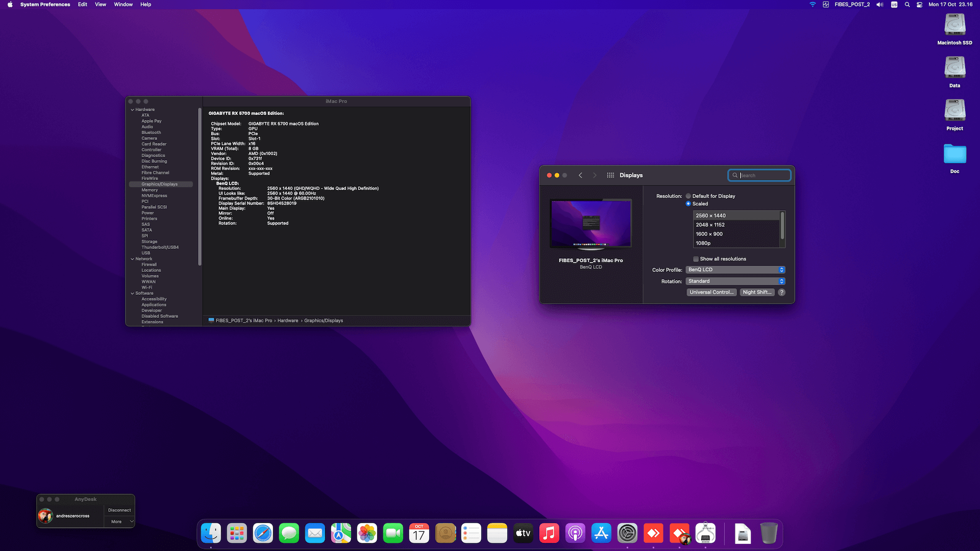Open volume control in menu bar
Image resolution: width=980 pixels, height=551 pixels.
[x=880, y=5]
